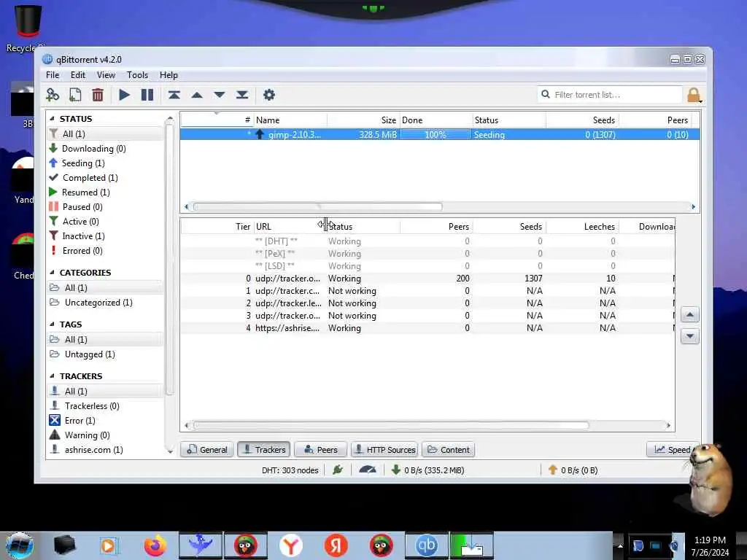Viewport: 747px width, 560px height.
Task: Move torrent up in queue
Action: (x=197, y=95)
